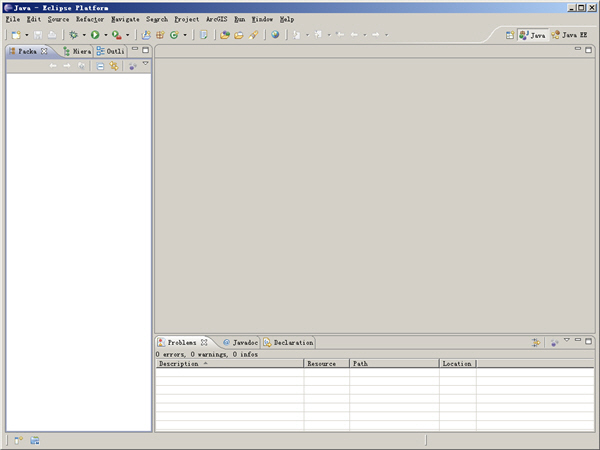Expand the New wizard dropdown arrow
The image size is (600, 450).
click(x=27, y=35)
